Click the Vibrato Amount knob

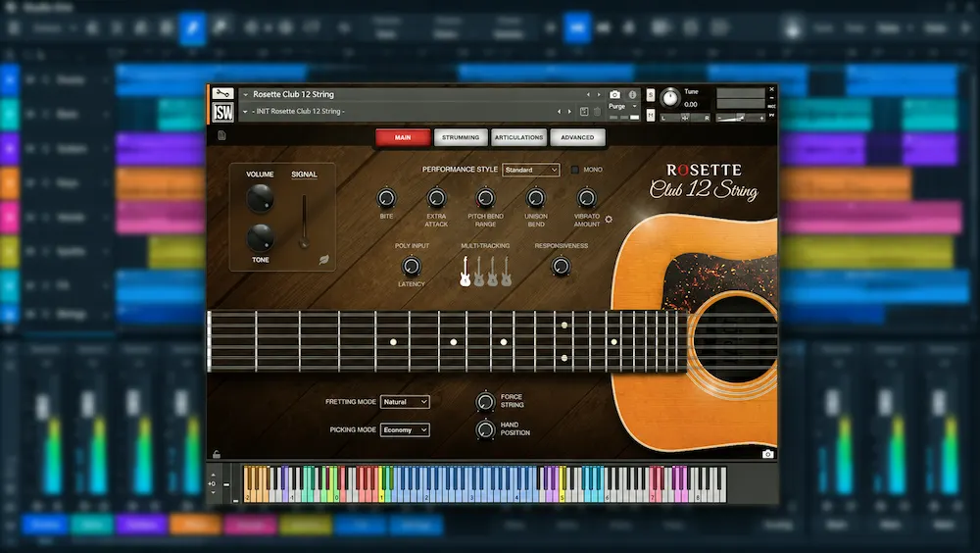(586, 198)
